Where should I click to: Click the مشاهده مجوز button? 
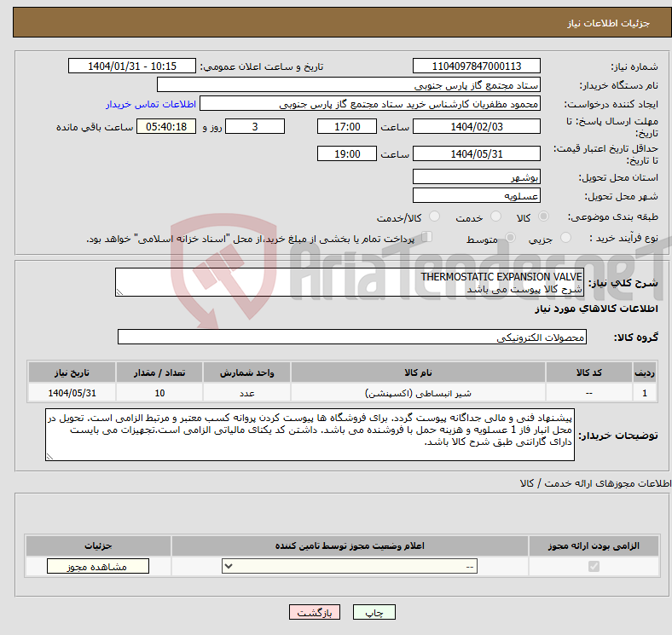[98, 567]
